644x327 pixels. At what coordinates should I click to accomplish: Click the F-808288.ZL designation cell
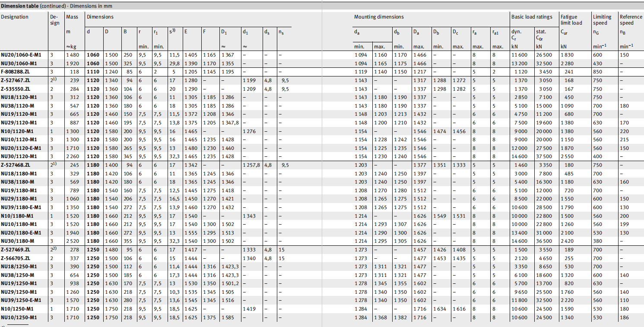(x=16, y=72)
